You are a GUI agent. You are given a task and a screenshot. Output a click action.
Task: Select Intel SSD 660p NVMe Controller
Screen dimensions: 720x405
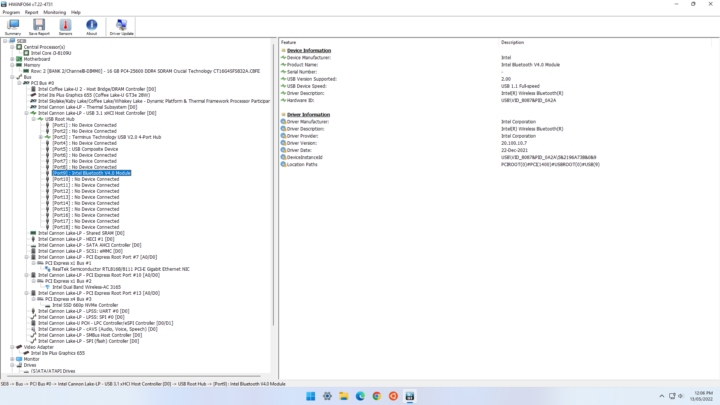[x=85, y=305]
